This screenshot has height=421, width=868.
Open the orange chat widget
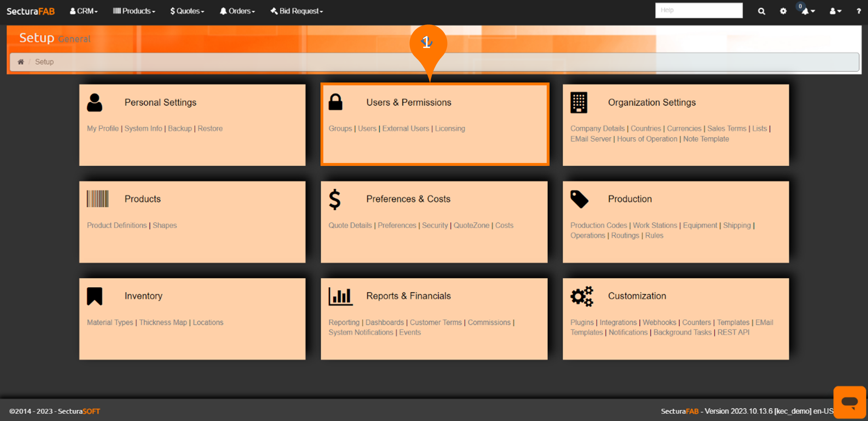click(849, 402)
